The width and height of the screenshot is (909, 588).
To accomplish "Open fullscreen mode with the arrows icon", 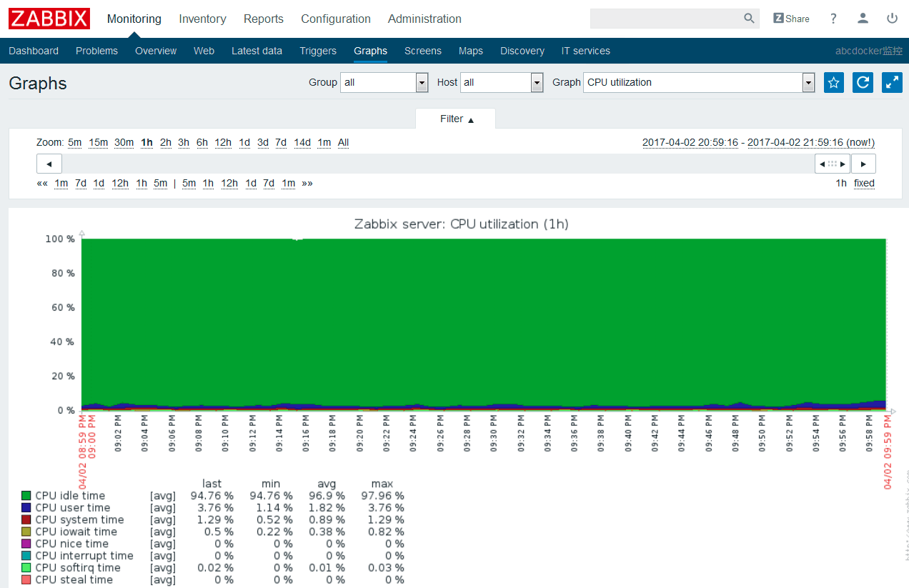I will tap(892, 82).
